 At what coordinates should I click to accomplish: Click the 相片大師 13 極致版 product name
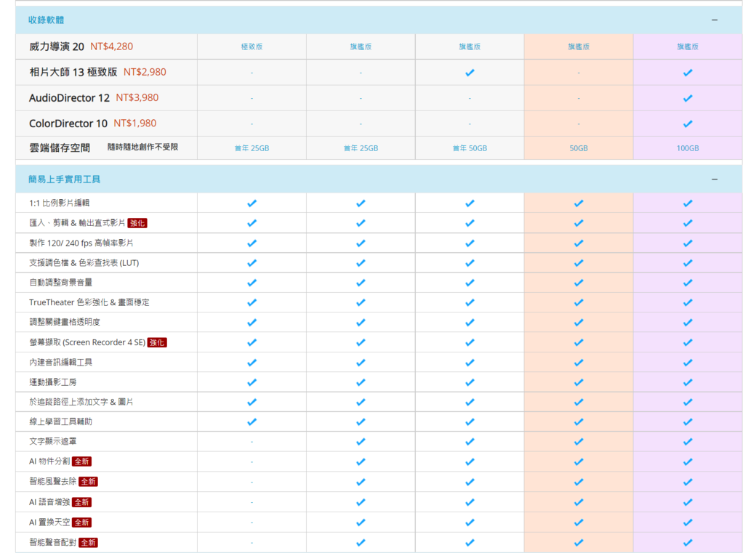(x=73, y=73)
